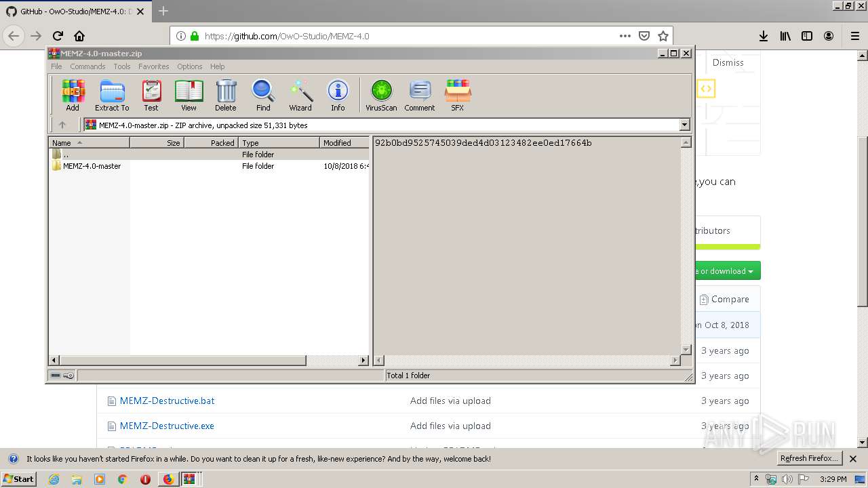Open the Firefox account icon
Screen dimensions: 868x488
829,36
